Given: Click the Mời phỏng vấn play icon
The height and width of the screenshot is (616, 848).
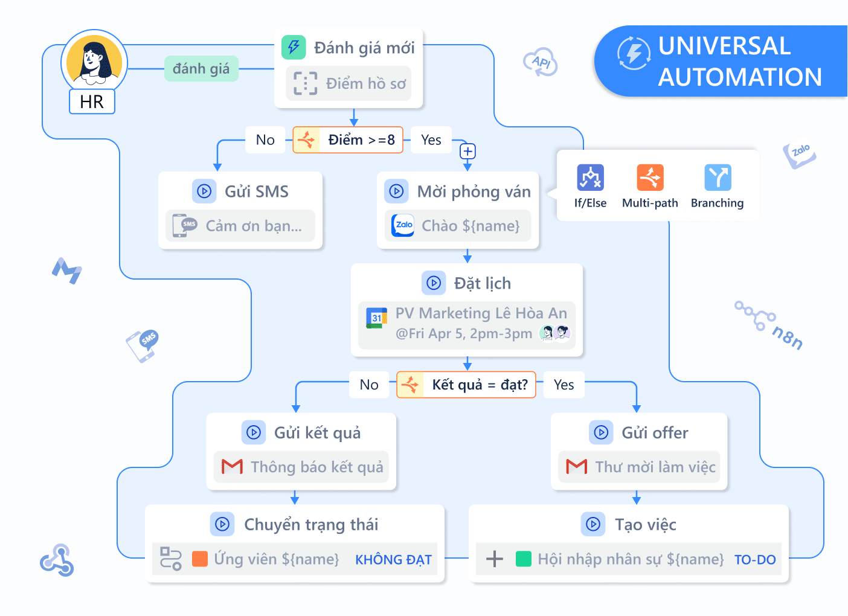Looking at the screenshot, I should (396, 191).
